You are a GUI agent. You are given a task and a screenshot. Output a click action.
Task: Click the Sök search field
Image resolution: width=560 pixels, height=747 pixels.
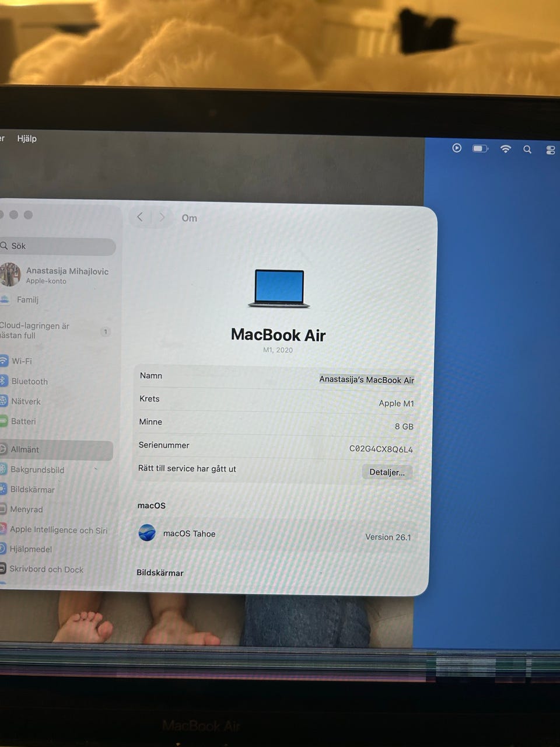(58, 246)
